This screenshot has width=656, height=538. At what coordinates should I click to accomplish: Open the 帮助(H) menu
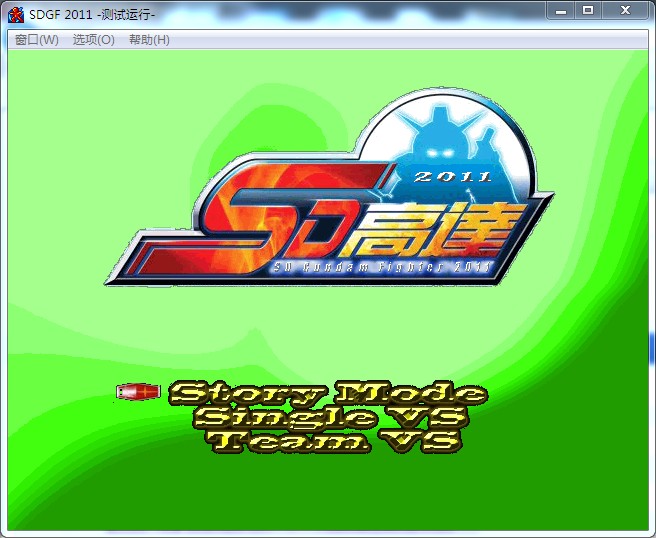[149, 40]
